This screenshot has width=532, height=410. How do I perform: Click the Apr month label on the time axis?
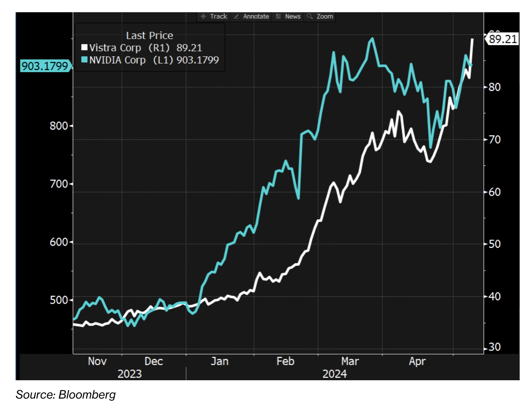(417, 362)
